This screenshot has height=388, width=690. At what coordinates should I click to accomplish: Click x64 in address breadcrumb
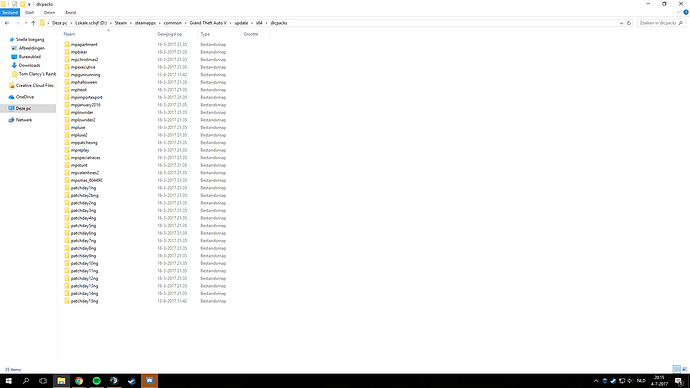coord(259,23)
